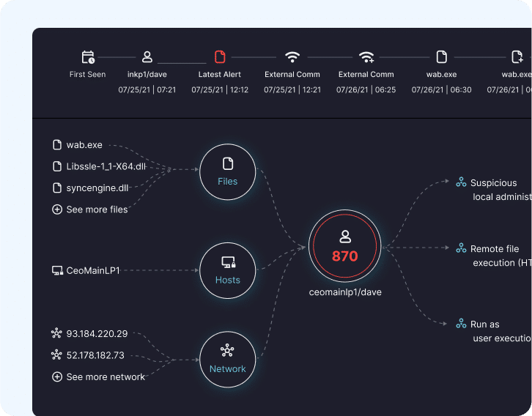Click the First Seen calendar icon

pyautogui.click(x=88, y=57)
